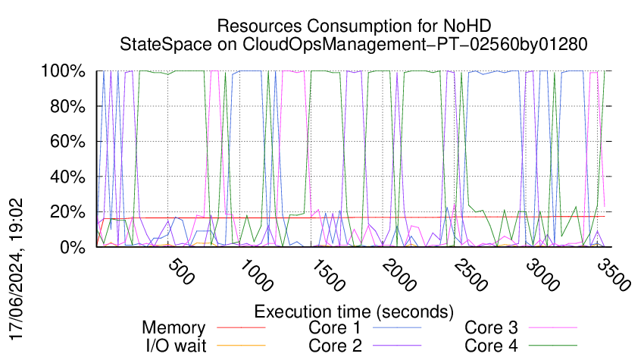Screen dimensions: 644x360
Task: Click the 'Core 3' legend label
Action: coord(491,328)
